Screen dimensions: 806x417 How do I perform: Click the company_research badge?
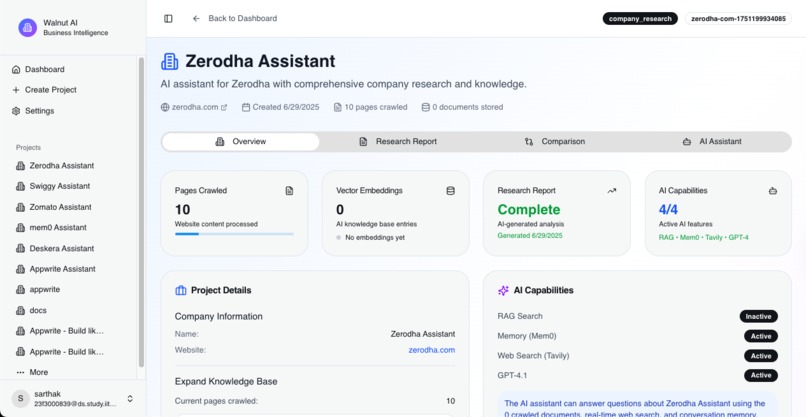tap(640, 19)
